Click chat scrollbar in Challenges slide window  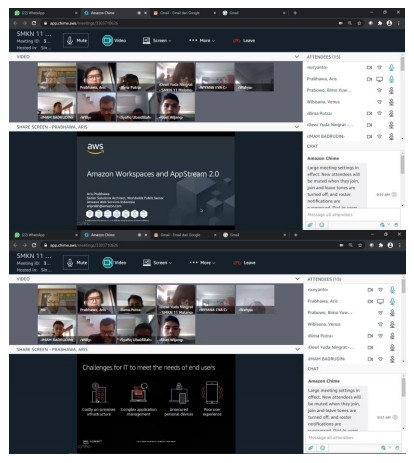(x=403, y=387)
